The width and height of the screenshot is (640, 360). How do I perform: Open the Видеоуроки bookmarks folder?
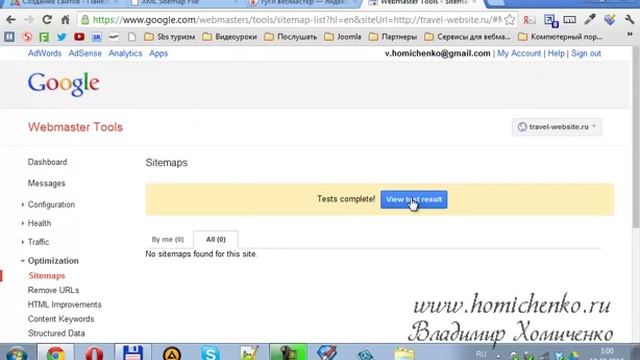pyautogui.click(x=229, y=37)
